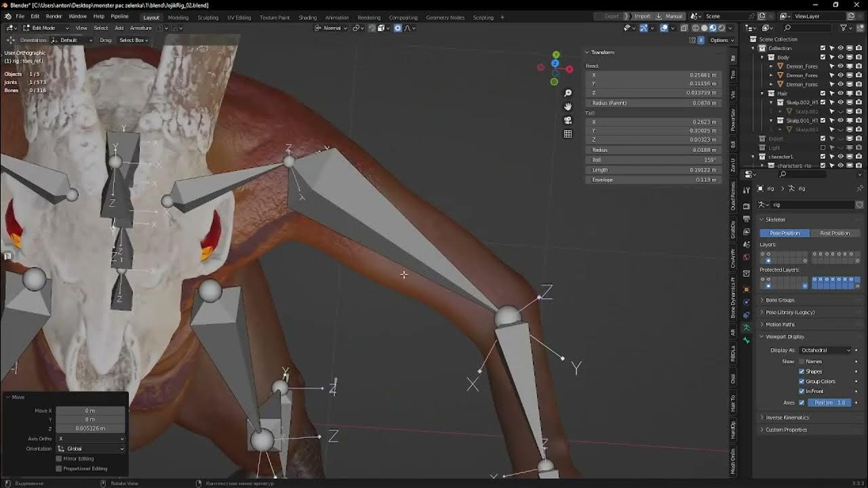868x488 pixels.
Task: Open the Options dropdown in viewport
Action: pyautogui.click(x=722, y=40)
